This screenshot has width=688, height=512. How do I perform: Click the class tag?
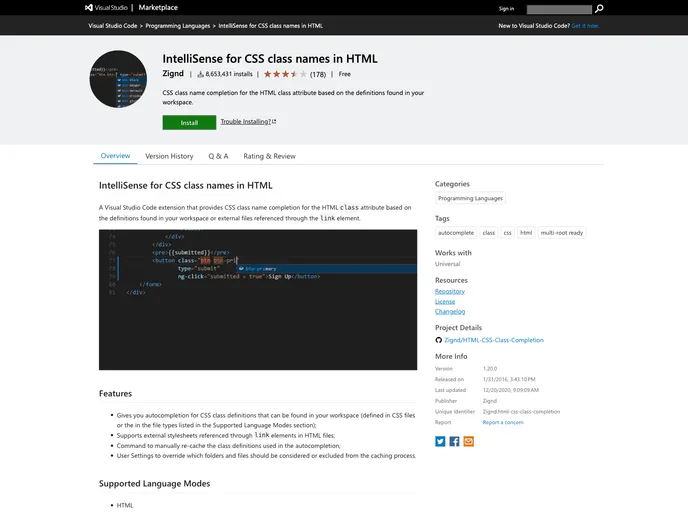pyautogui.click(x=488, y=233)
